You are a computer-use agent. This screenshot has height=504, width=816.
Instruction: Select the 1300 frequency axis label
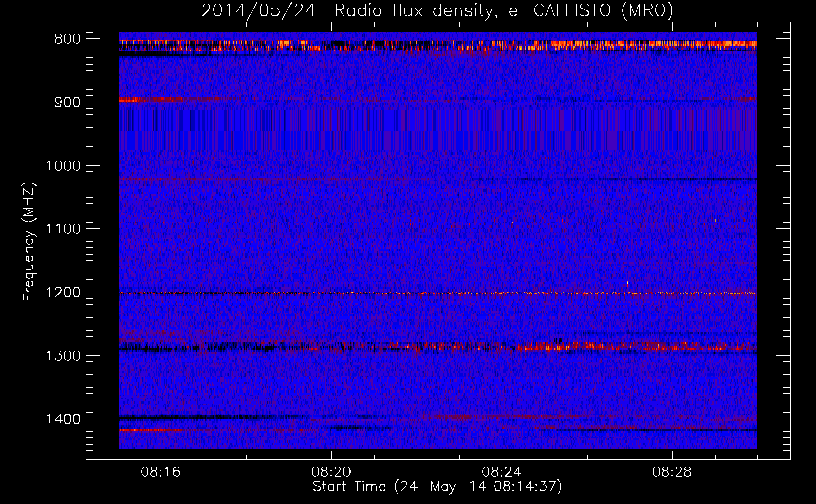tap(63, 356)
